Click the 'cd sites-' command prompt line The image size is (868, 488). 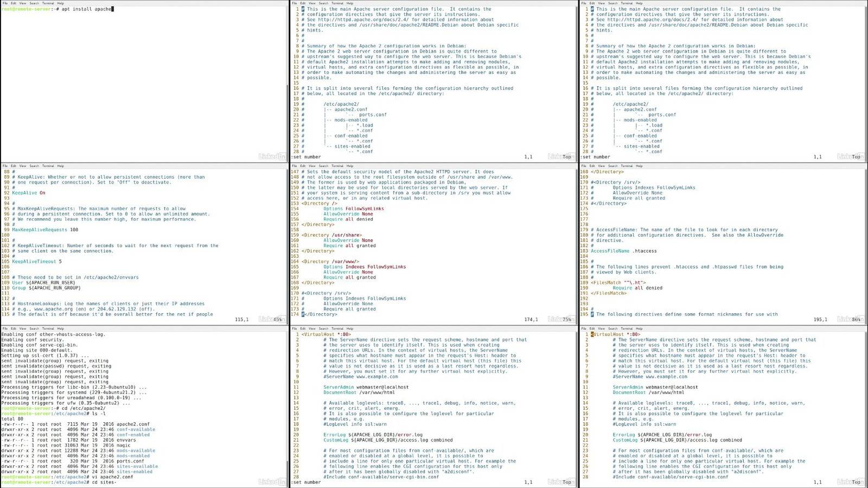coord(59,483)
